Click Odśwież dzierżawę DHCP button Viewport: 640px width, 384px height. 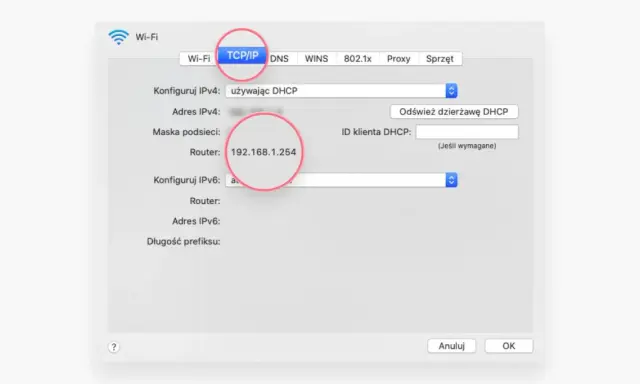click(x=454, y=112)
